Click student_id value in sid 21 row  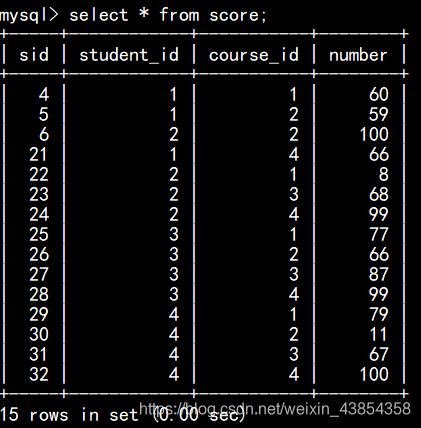tap(173, 154)
